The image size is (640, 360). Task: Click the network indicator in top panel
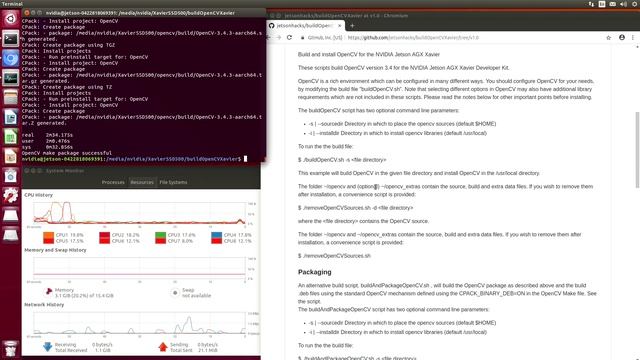[x=591, y=4]
